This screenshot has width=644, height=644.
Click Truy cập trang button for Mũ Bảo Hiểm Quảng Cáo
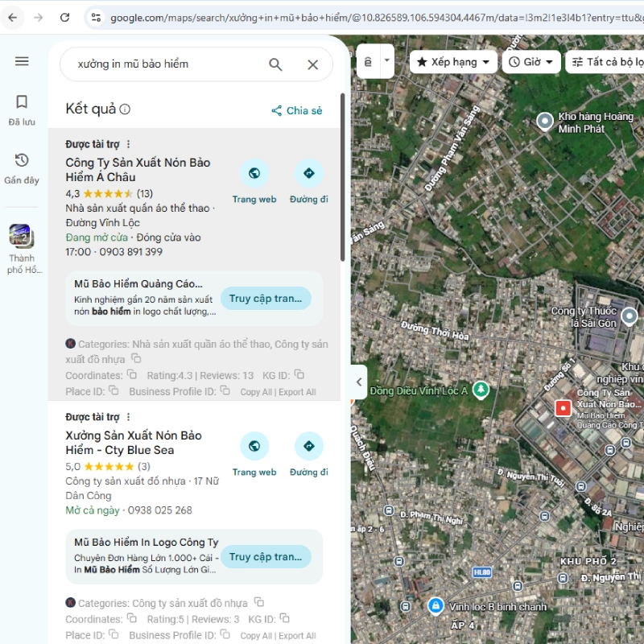tap(266, 299)
